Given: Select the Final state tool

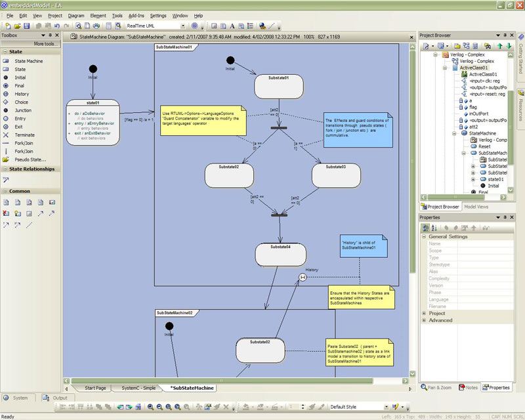Looking at the screenshot, I should pyautogui.click(x=14, y=86).
